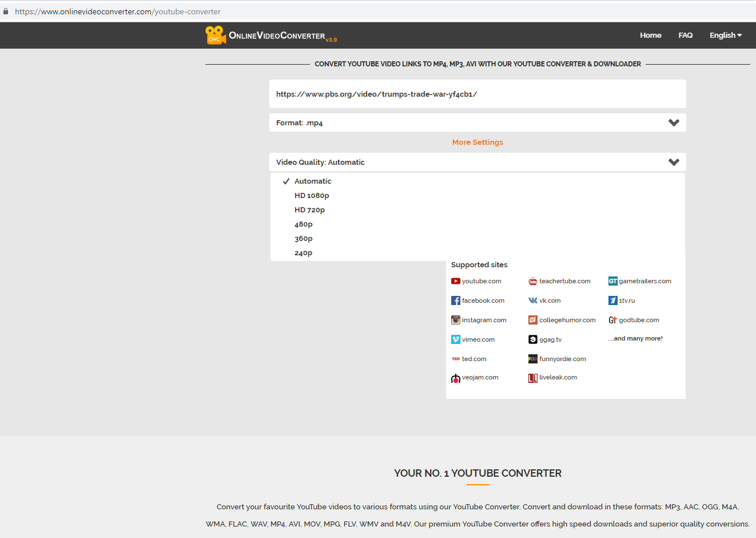756x538 pixels.
Task: Click the vk.com text label
Action: pyautogui.click(x=550, y=300)
